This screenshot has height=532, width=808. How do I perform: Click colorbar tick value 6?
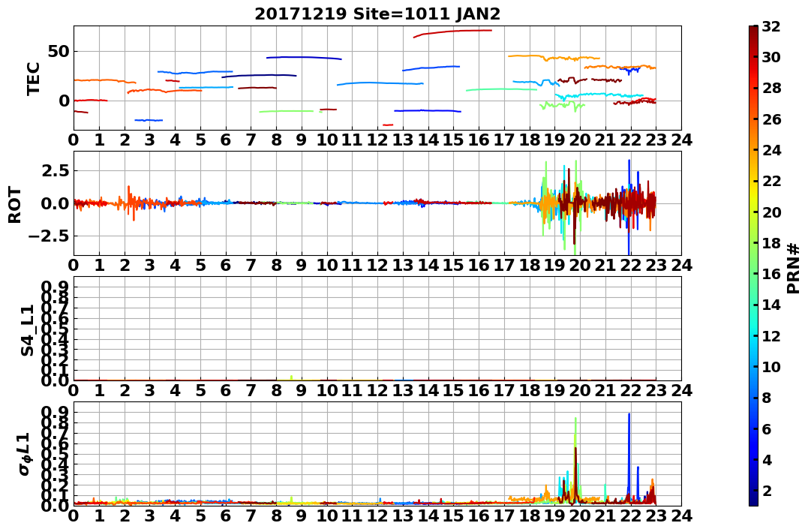[x=767, y=428]
